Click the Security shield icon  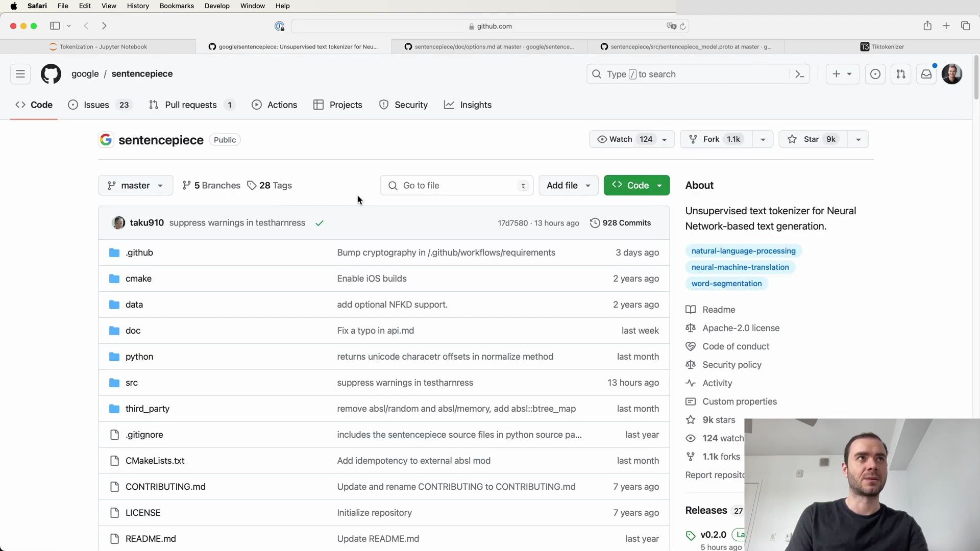[x=384, y=104]
